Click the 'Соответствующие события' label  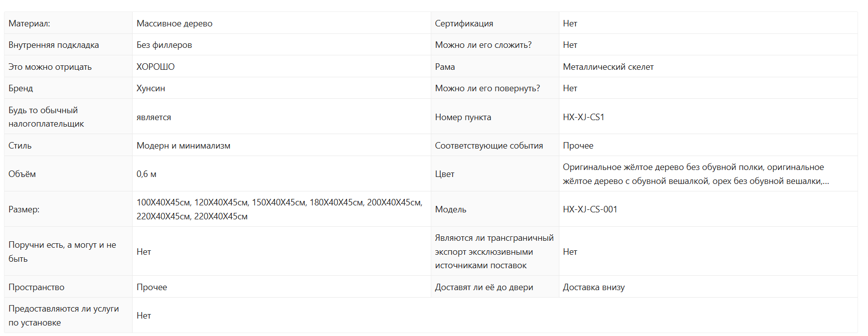pyautogui.click(x=489, y=146)
